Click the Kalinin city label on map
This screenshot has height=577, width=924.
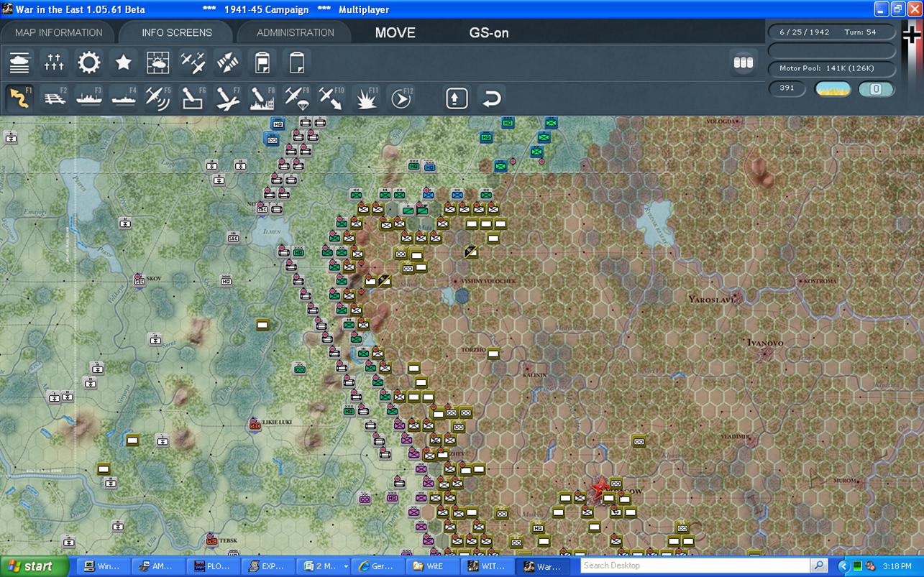(x=534, y=375)
